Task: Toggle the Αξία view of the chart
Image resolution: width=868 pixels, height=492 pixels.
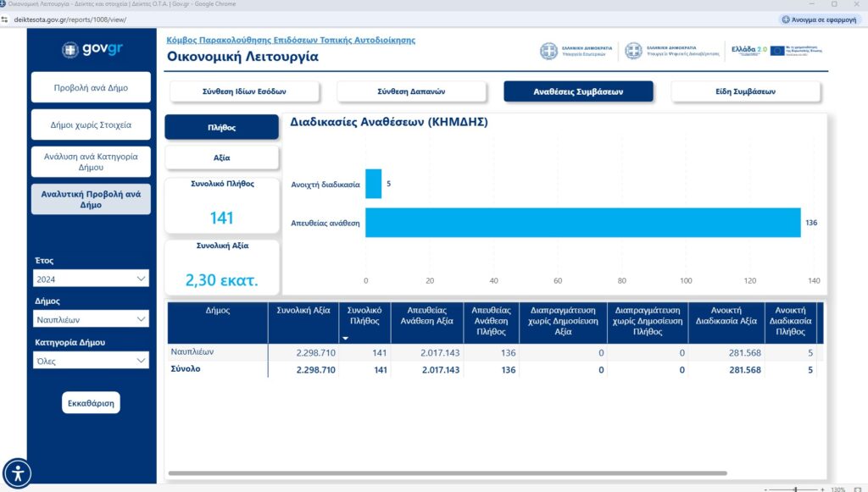Action: (221, 158)
